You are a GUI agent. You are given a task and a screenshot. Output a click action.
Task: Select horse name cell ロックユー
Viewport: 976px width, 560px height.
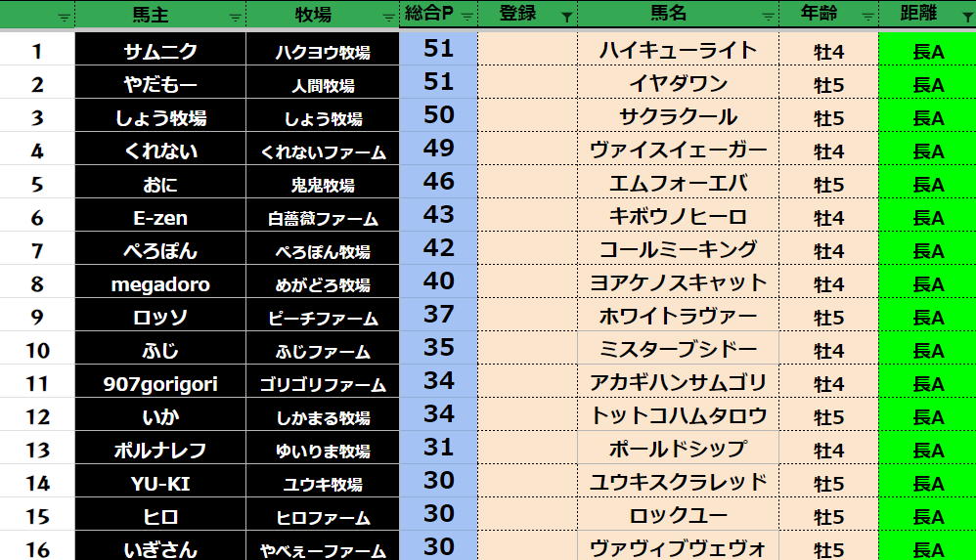tap(678, 516)
